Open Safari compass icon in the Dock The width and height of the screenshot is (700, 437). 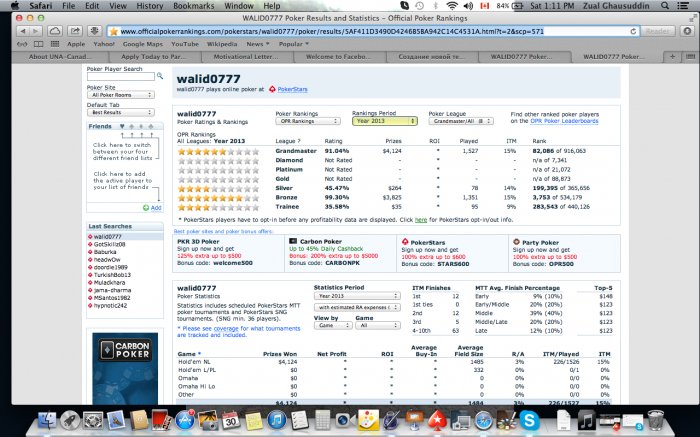[483, 420]
